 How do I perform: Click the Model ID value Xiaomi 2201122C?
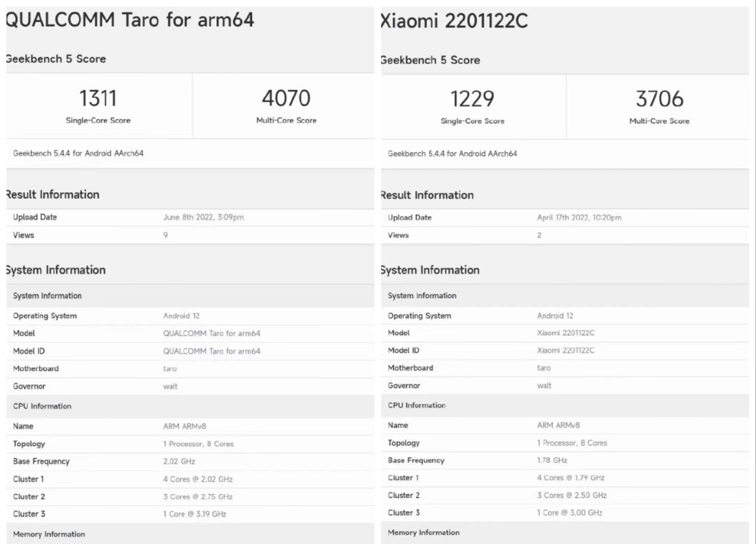point(566,350)
